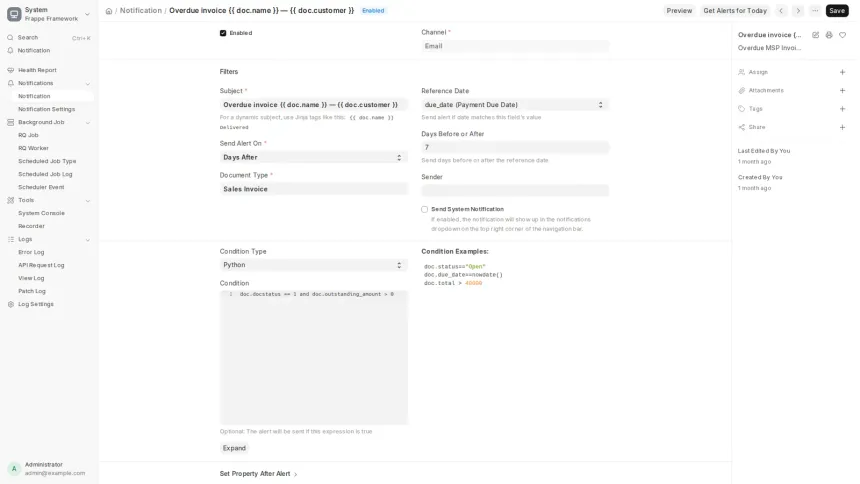The image size is (860, 484).
Task: Open Recorder in sidebar
Action: click(x=31, y=226)
